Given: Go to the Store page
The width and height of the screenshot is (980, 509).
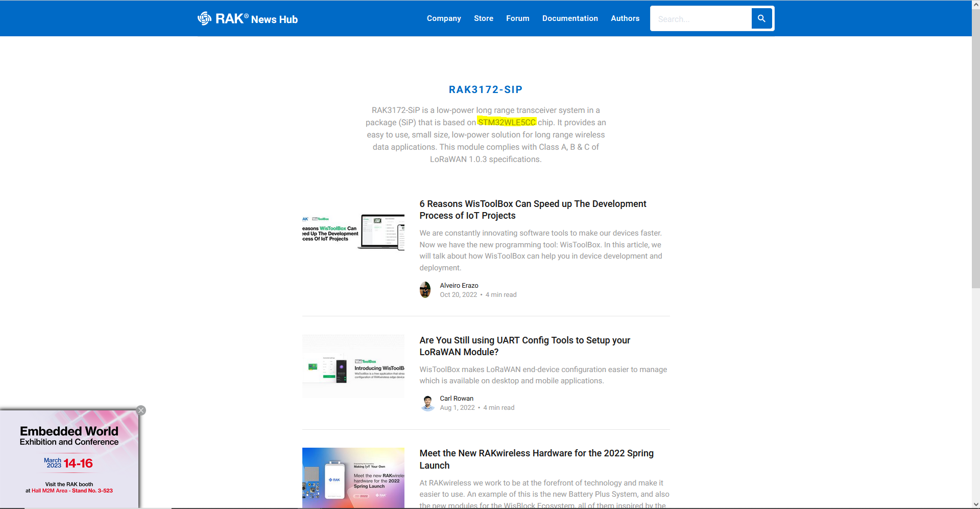Looking at the screenshot, I should point(483,18).
